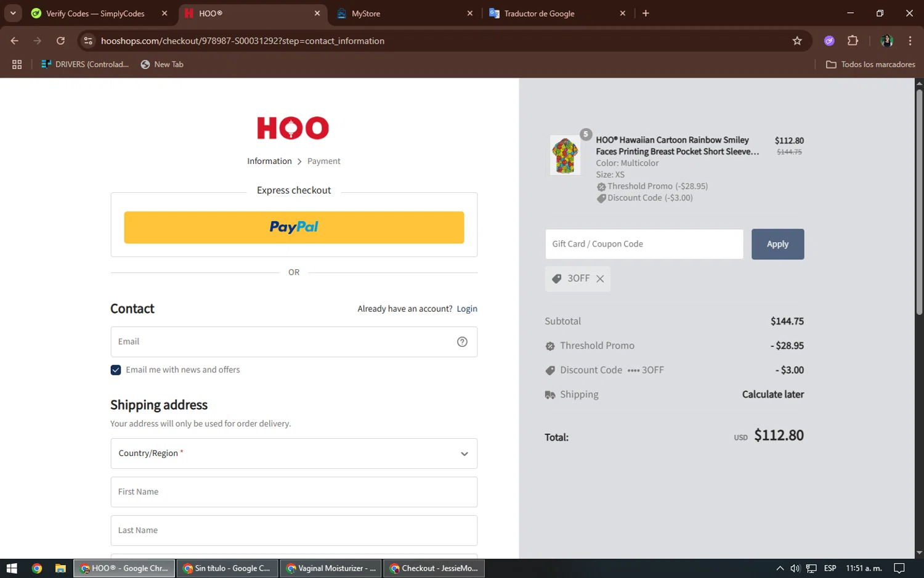Open File Explorer from the taskbar

(x=60, y=568)
